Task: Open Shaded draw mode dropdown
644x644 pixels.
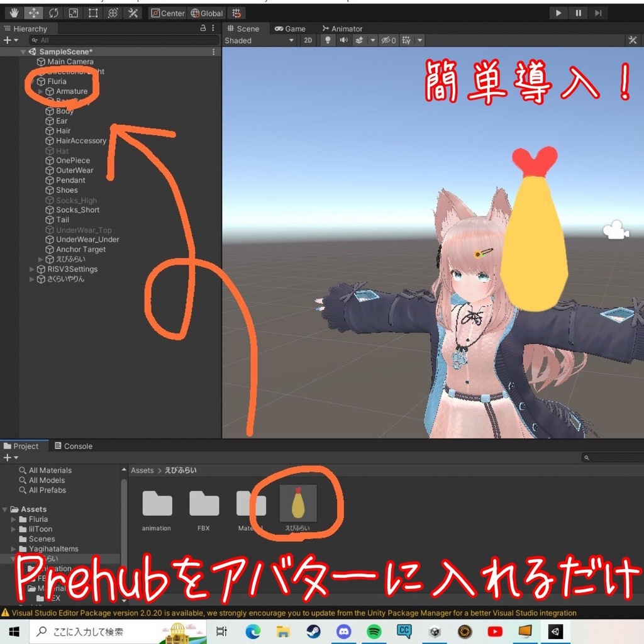Action: (x=258, y=40)
